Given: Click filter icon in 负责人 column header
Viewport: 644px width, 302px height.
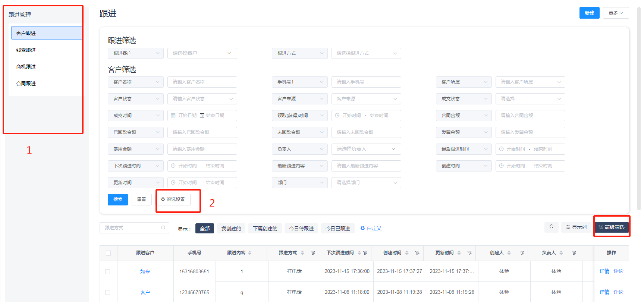Looking at the screenshot, I should pos(574,253).
